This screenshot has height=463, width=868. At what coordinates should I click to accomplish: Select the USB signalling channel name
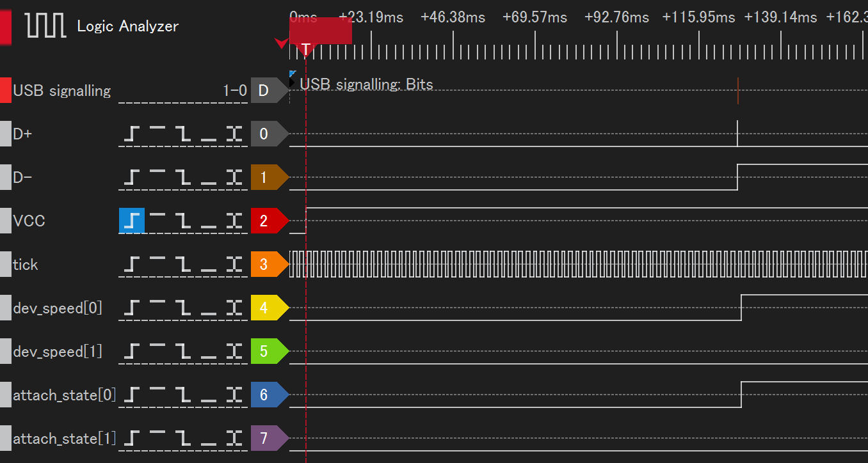62,91
